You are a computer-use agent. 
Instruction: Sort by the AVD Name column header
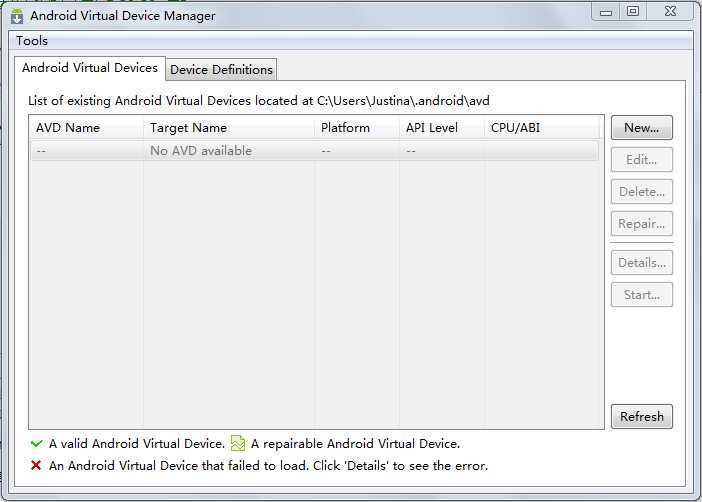coord(86,128)
